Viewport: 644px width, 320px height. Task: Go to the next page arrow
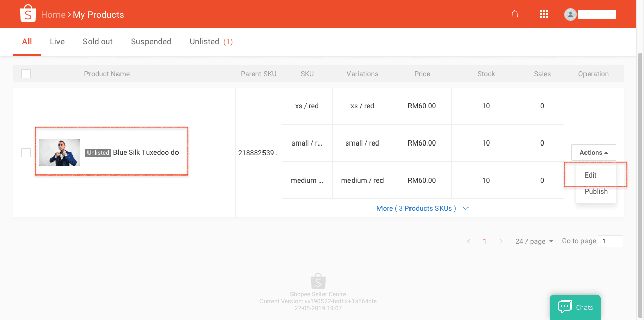tap(501, 241)
